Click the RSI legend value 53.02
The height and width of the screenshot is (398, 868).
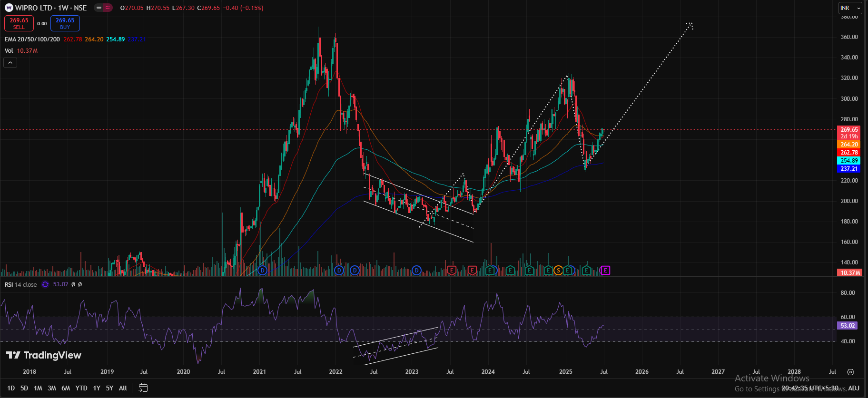coord(60,284)
